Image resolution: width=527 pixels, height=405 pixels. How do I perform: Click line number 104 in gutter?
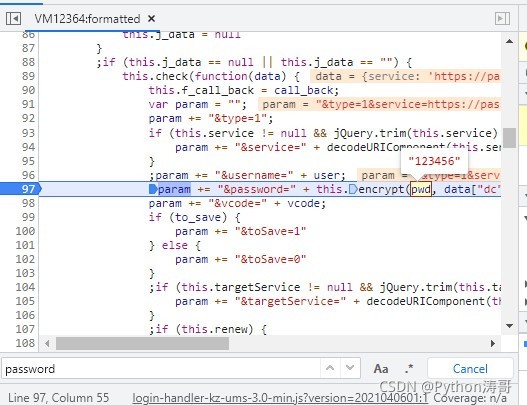pos(25,287)
